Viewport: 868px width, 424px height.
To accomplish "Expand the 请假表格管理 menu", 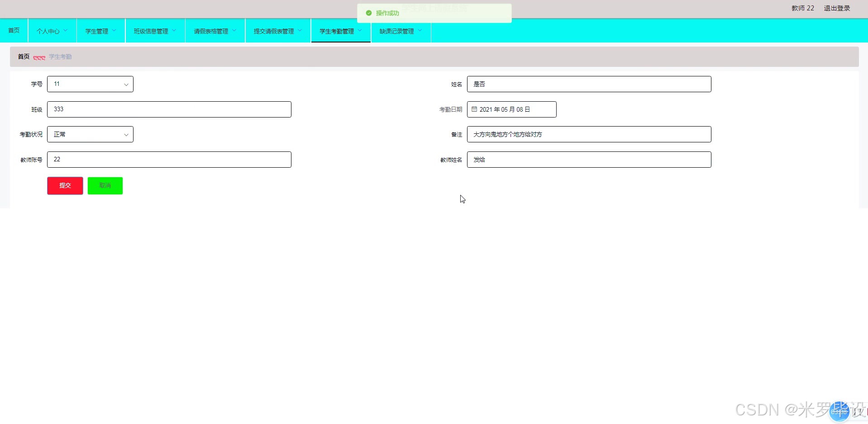I will pos(215,31).
